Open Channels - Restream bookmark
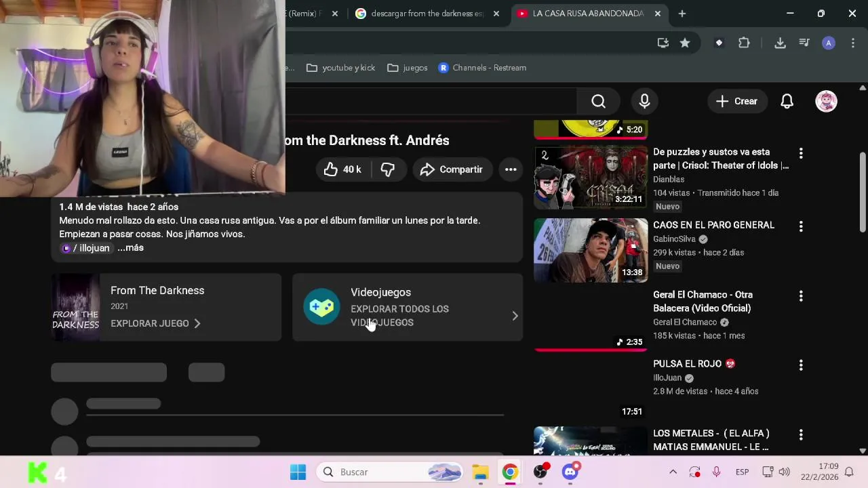 pyautogui.click(x=482, y=68)
